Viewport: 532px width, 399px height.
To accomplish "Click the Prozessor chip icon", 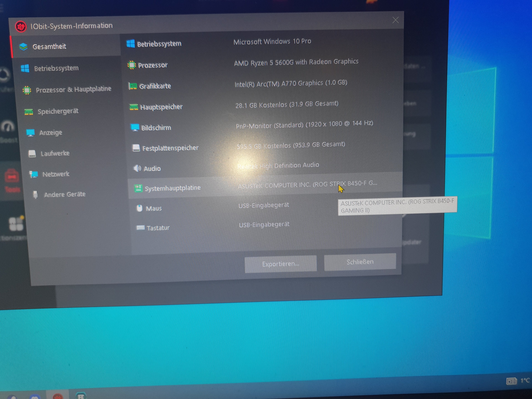I will (x=132, y=65).
